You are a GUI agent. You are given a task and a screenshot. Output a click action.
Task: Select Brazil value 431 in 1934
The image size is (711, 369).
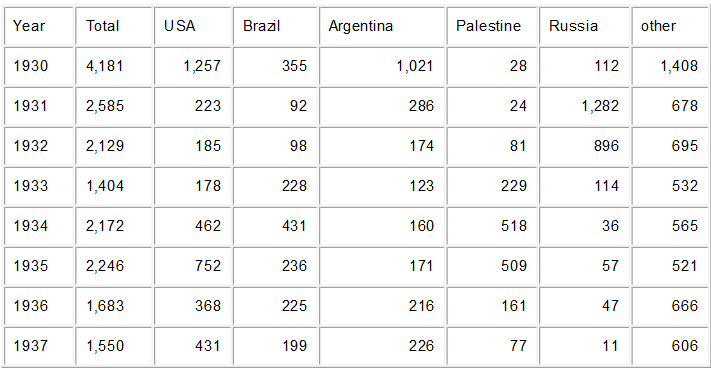pos(275,225)
